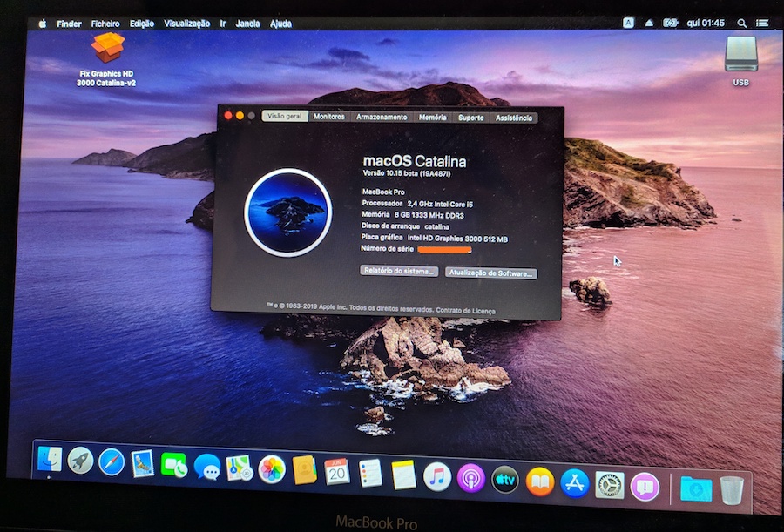The image size is (784, 532).
Task: Open Podcasts purple icon in Dock
Action: pos(471,479)
